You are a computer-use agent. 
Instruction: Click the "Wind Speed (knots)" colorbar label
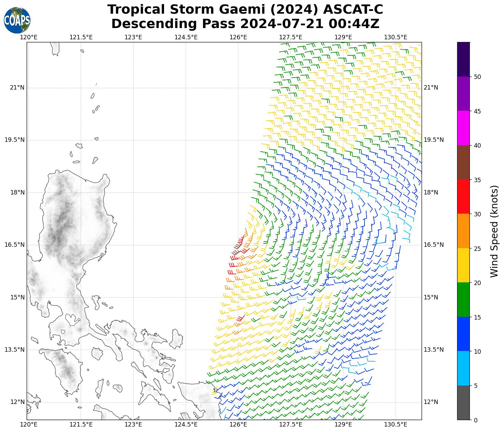(494, 231)
